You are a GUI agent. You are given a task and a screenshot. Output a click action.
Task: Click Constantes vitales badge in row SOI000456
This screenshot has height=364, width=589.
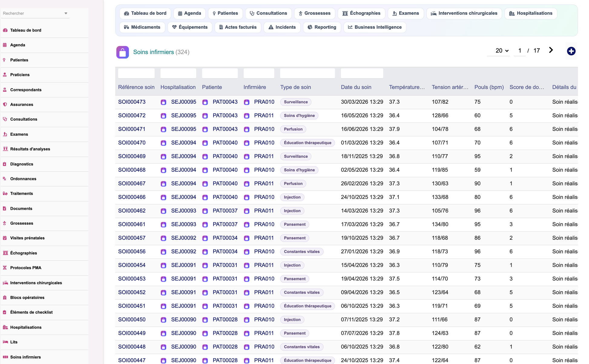(302, 252)
